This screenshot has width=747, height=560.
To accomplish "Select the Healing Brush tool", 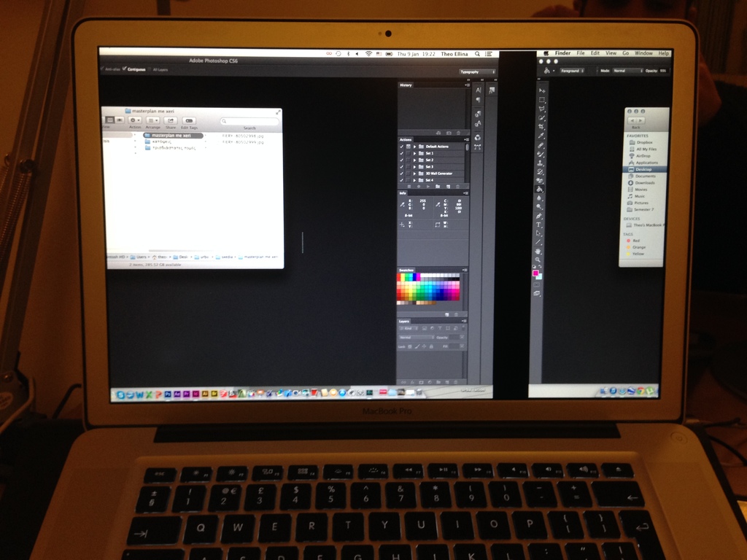I will coord(541,145).
